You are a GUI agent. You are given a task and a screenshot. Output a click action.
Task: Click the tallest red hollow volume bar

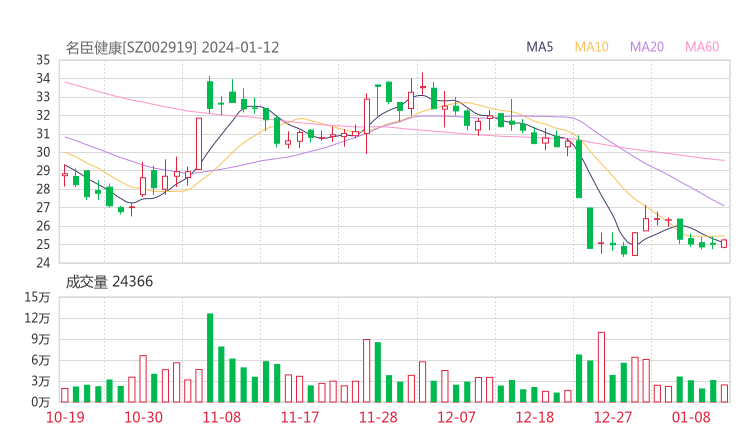[x=601, y=366]
